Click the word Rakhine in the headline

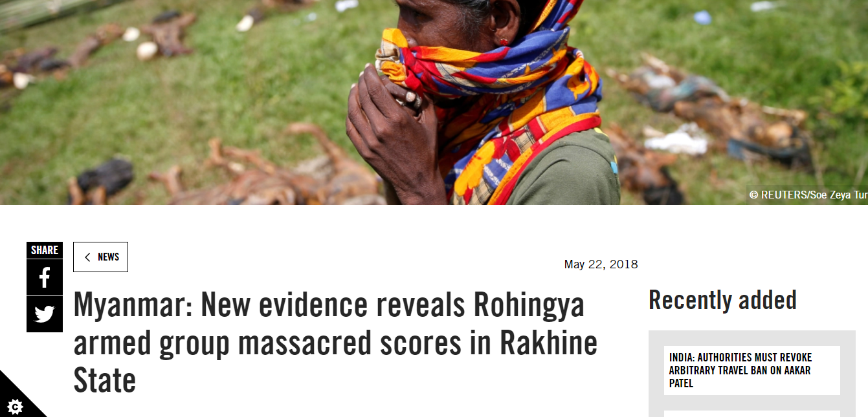click(548, 343)
